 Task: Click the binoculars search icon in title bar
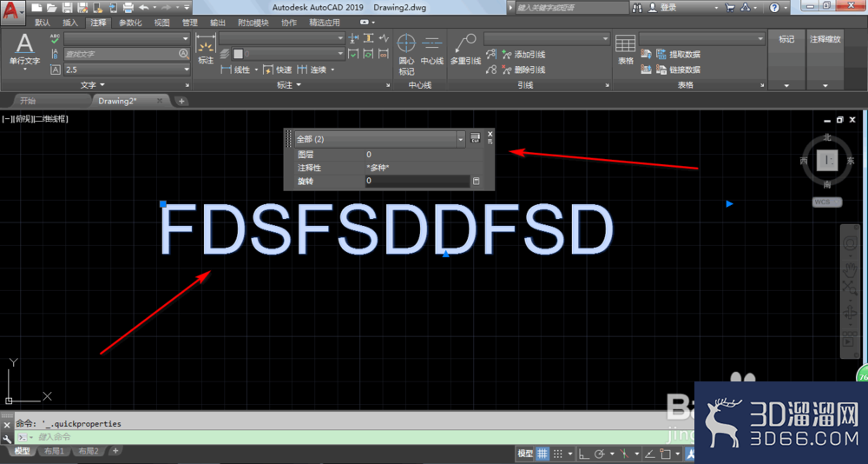[x=637, y=8]
